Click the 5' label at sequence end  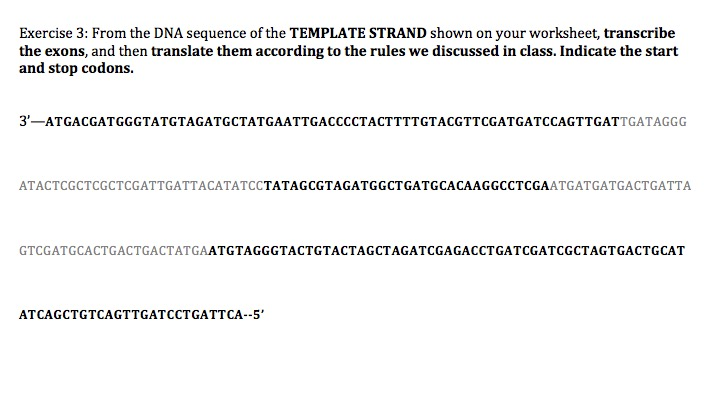pos(258,315)
